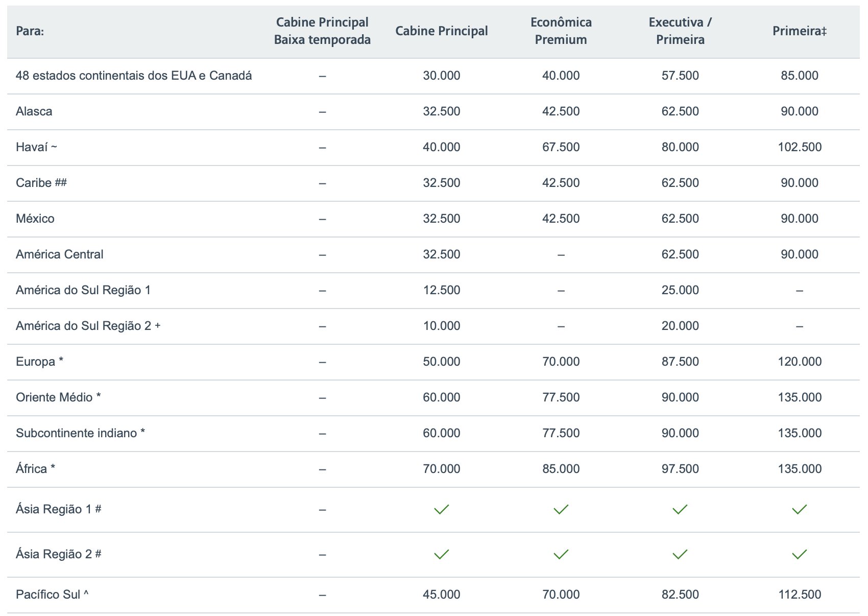The image size is (868, 616).
Task: Click the 45.000 value in the Pacífico Sul row
Action: coord(441,595)
